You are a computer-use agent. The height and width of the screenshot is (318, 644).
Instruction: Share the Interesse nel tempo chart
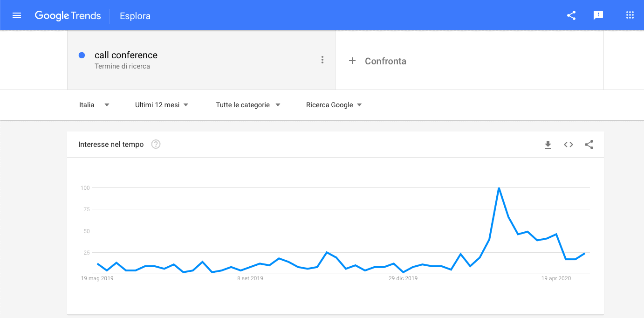coord(589,145)
